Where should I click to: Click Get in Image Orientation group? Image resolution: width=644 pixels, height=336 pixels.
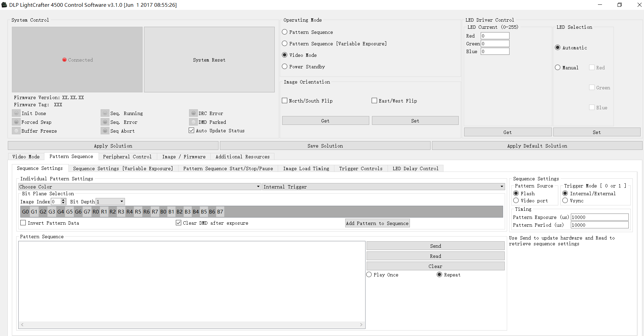click(x=326, y=121)
